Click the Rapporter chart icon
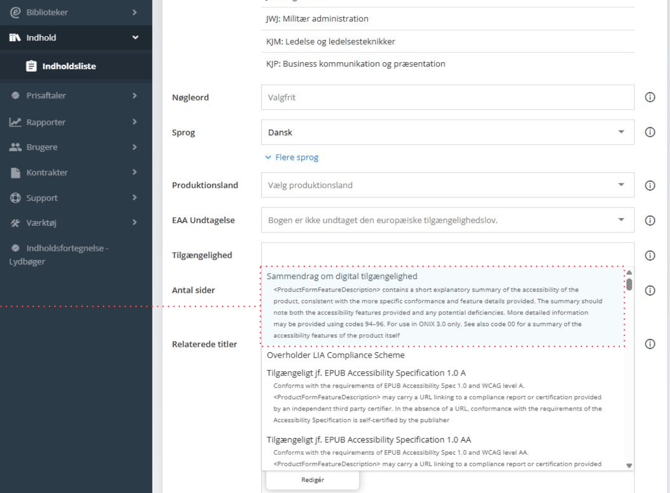Image resolution: width=670 pixels, height=493 pixels. [x=15, y=122]
